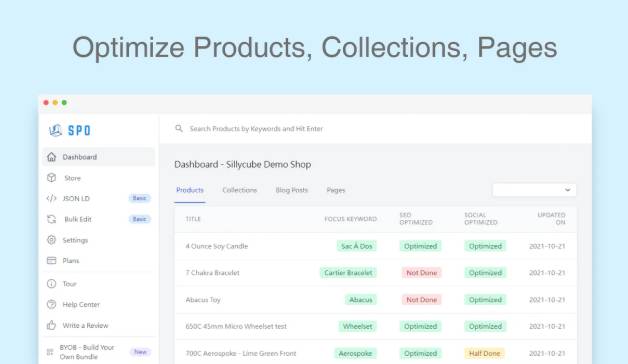Click the search magnifier icon
Screen dimensions: 628x364
click(x=179, y=129)
